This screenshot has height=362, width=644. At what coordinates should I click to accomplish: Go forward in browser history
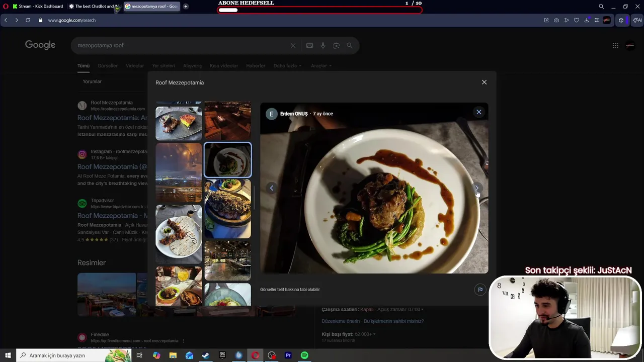[x=16, y=20]
